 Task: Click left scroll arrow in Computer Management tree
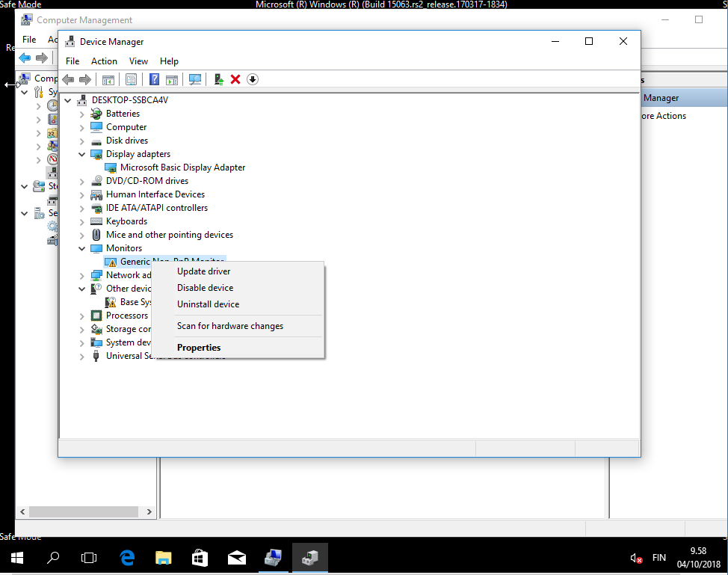pos(22,512)
